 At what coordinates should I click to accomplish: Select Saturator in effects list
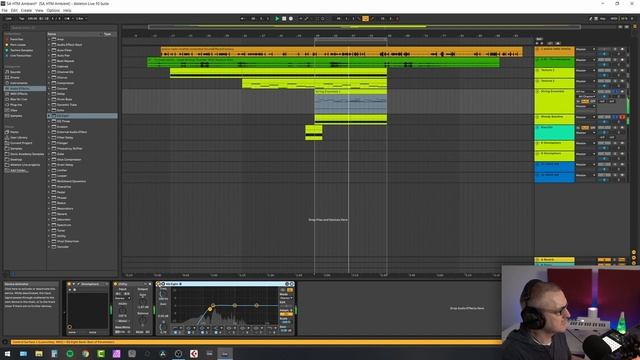pyautogui.click(x=64, y=220)
